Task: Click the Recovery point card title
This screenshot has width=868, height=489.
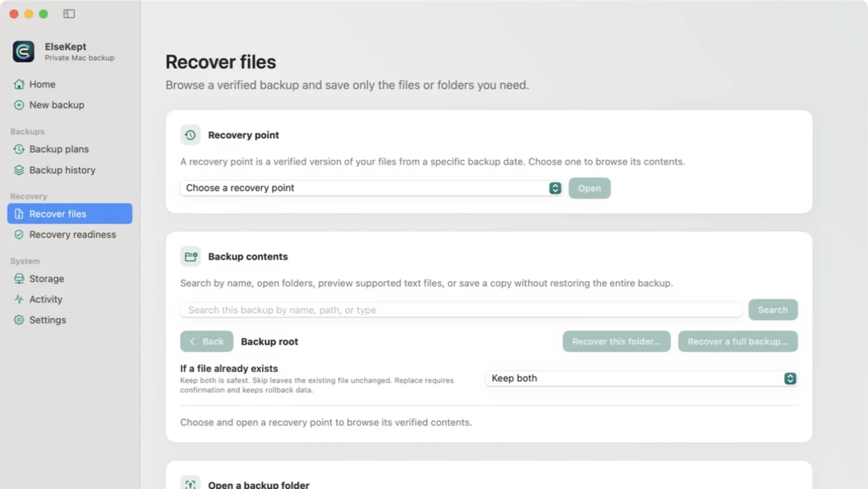Action: click(244, 135)
